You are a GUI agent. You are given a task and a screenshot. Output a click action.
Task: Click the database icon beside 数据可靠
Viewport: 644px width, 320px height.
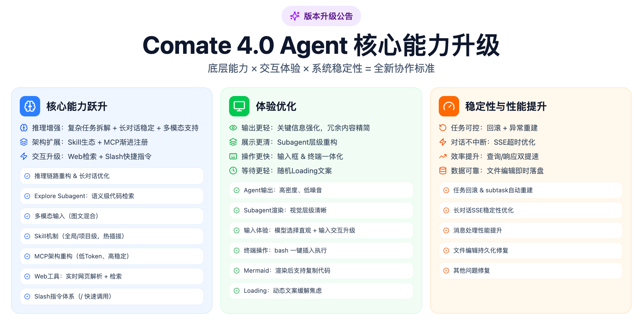[442, 171]
